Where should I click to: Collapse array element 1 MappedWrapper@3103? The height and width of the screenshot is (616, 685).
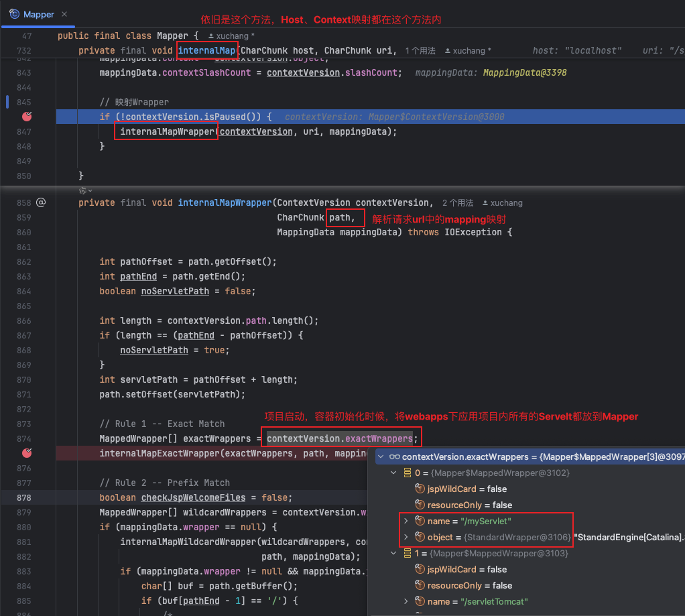[x=393, y=554]
